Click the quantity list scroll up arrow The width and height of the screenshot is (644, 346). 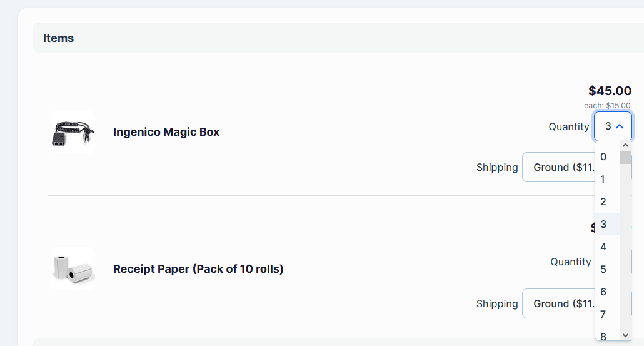(625, 145)
